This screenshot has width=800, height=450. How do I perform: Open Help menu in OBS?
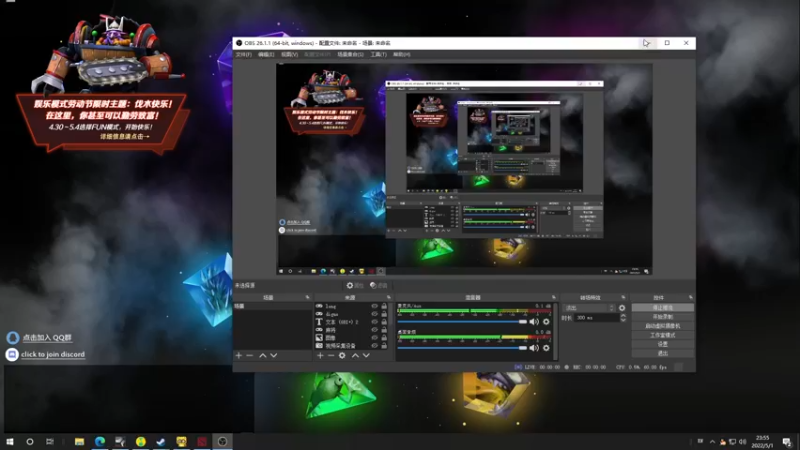pyautogui.click(x=402, y=54)
